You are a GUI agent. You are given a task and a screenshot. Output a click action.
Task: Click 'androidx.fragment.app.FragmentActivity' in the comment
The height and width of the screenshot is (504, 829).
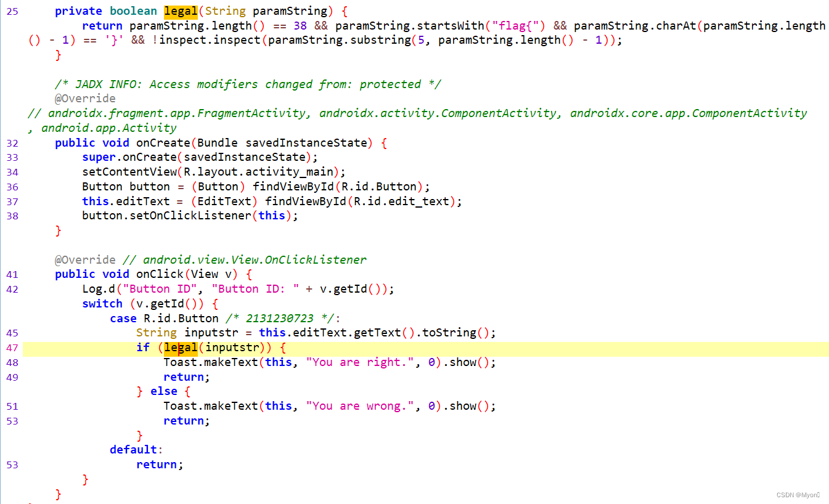176,113
